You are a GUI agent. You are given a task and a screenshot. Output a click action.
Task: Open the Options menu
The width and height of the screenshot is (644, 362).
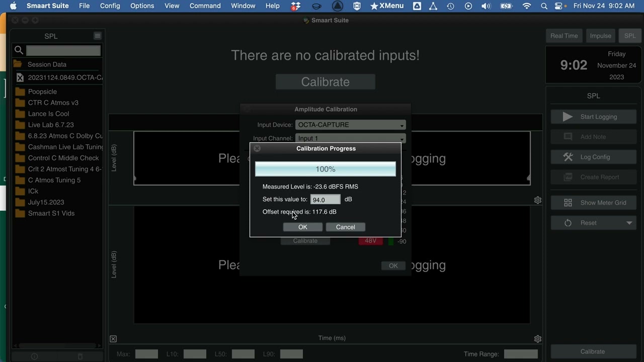[142, 6]
